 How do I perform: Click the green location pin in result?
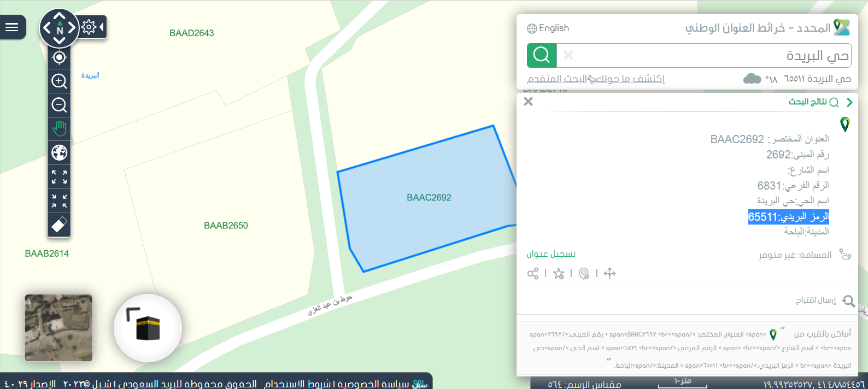(845, 125)
